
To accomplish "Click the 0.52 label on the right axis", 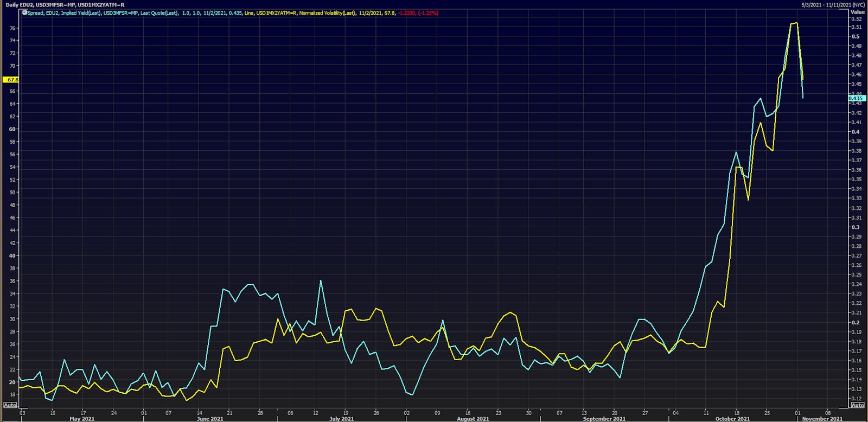I will tap(857, 18).
